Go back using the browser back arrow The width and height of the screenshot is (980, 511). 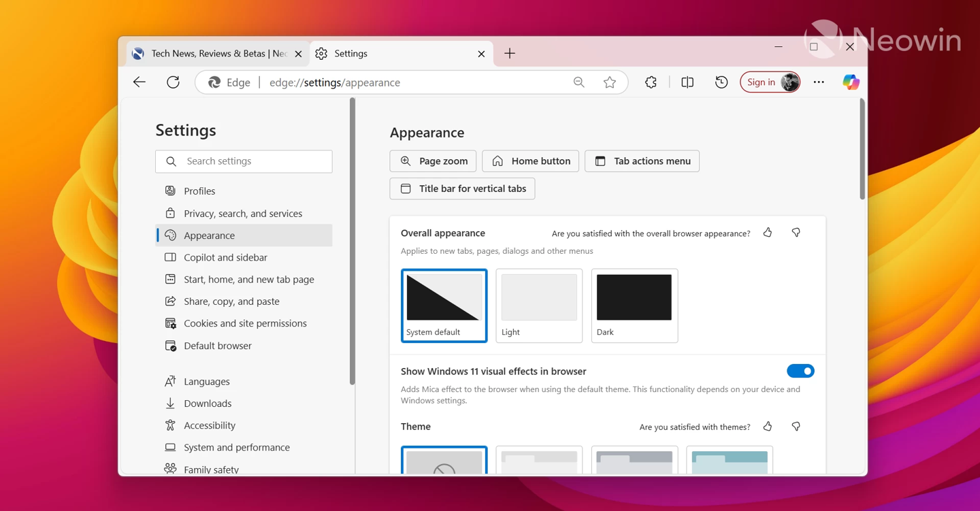140,82
